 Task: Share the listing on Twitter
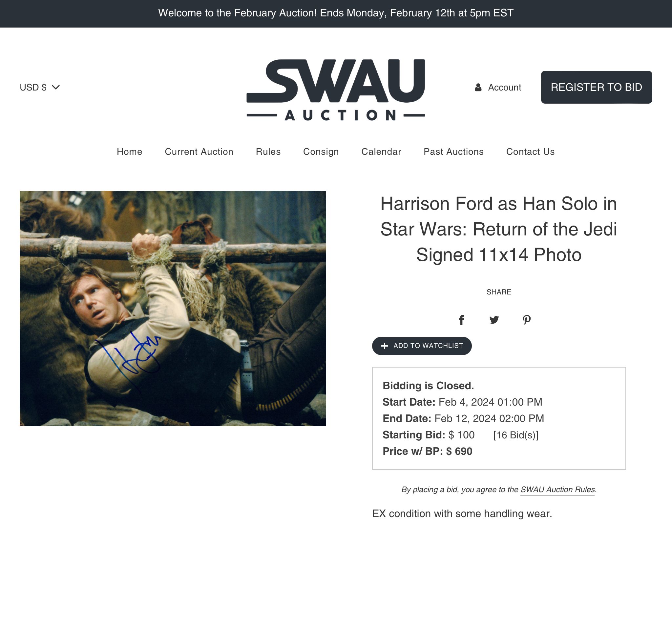pyautogui.click(x=494, y=320)
